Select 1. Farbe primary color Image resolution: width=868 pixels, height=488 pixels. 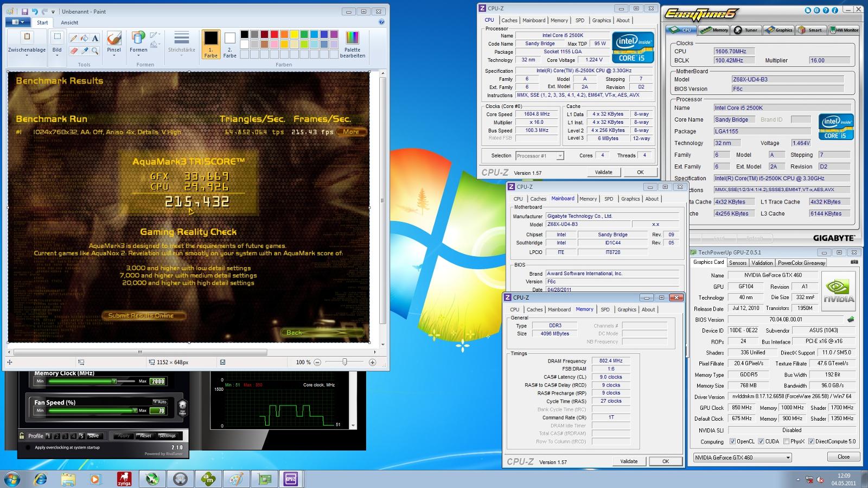[210, 44]
